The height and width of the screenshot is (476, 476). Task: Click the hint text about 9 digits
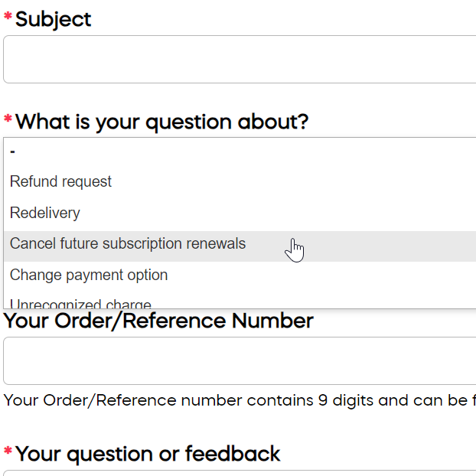click(x=240, y=400)
